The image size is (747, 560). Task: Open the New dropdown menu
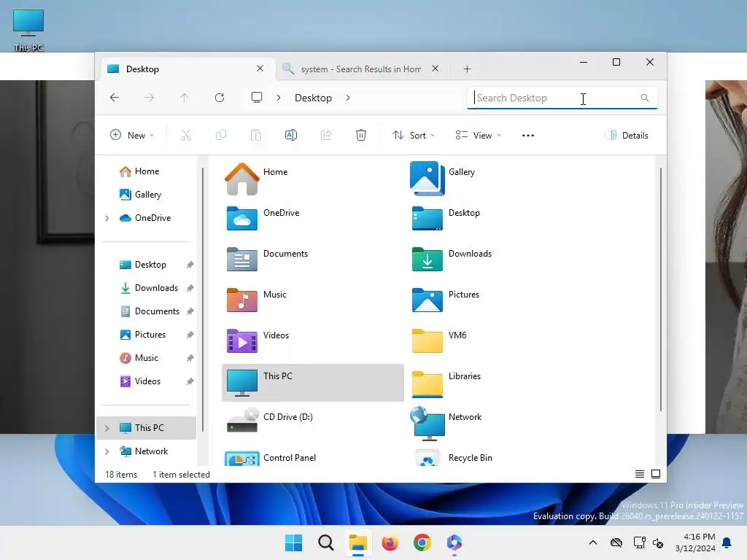[x=132, y=135]
